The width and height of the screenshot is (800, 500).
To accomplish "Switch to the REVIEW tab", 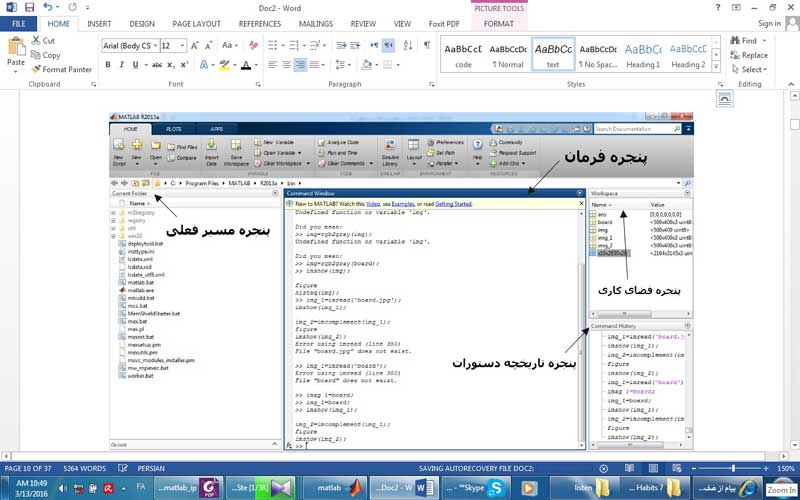I will coord(363,24).
